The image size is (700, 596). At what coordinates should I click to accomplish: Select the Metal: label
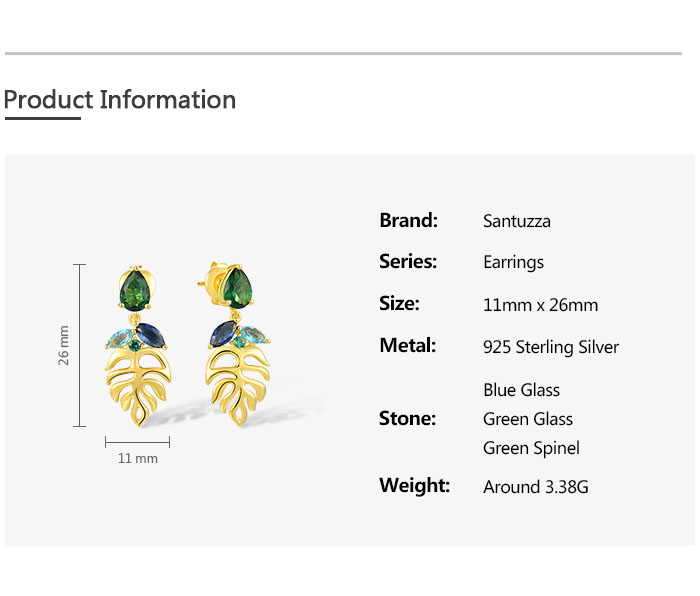pos(407,346)
